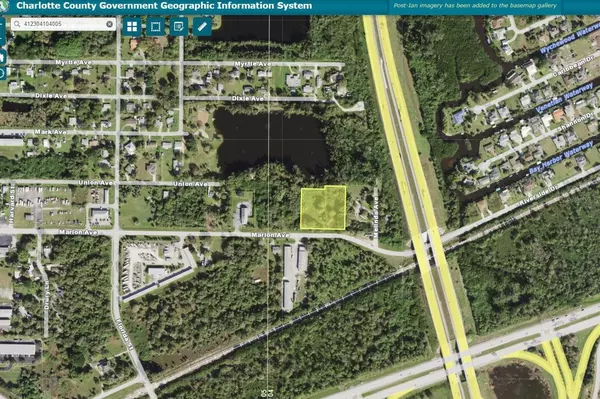Click the Post-Ian imagery notice
The image size is (600, 399).
(x=475, y=6)
